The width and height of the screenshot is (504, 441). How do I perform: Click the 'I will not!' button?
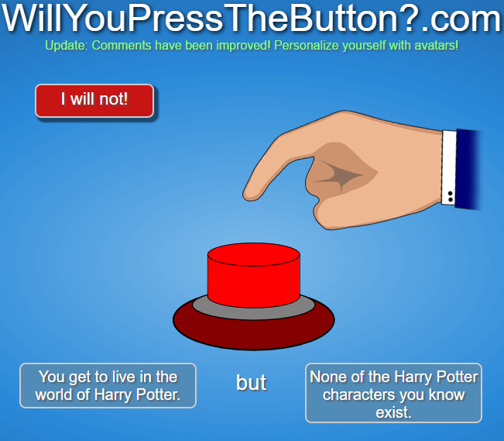click(x=94, y=101)
